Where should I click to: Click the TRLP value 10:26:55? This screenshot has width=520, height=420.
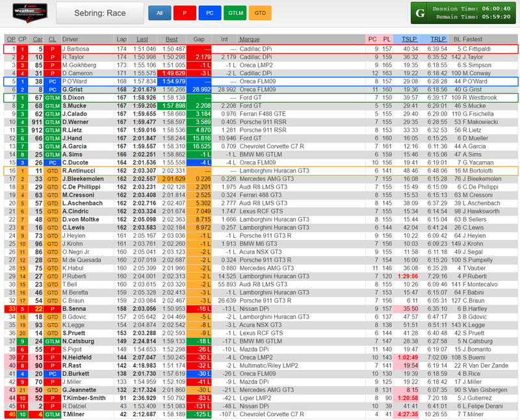[435, 414]
